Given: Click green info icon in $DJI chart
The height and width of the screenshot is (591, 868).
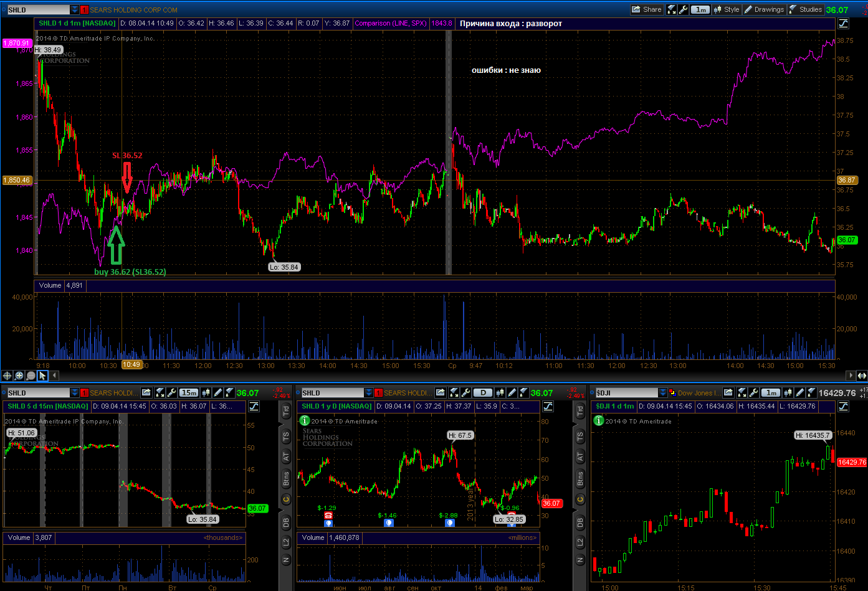Looking at the screenshot, I should (599, 420).
